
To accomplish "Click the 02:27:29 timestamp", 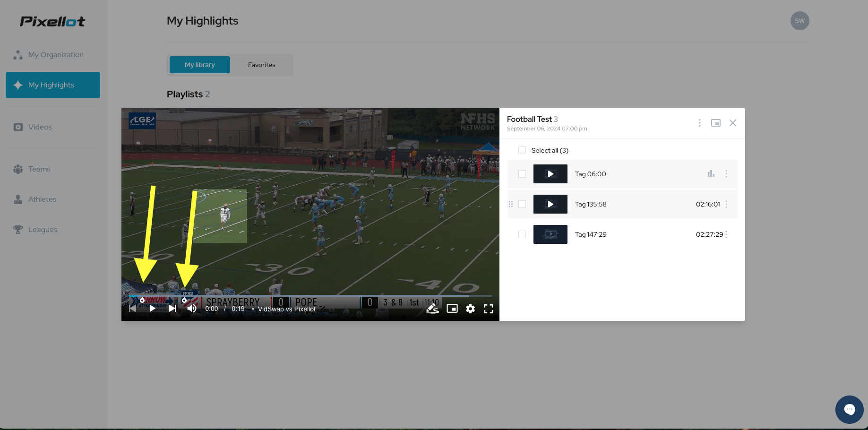I will pos(709,234).
